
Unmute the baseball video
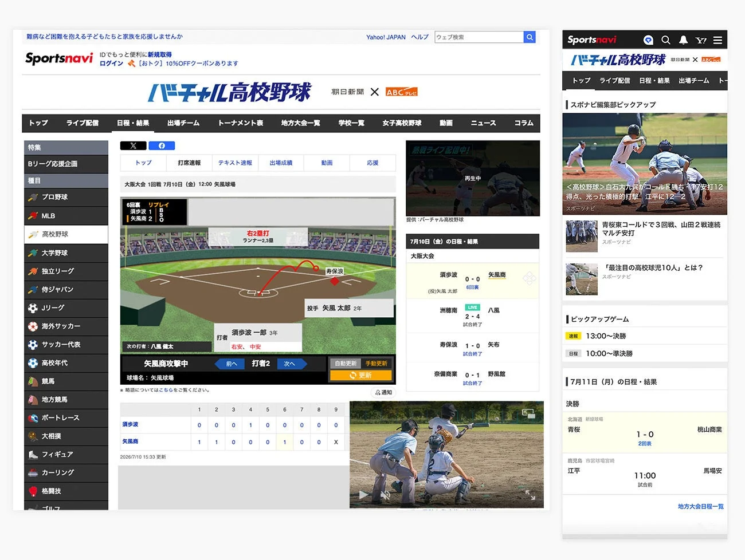[x=386, y=495]
